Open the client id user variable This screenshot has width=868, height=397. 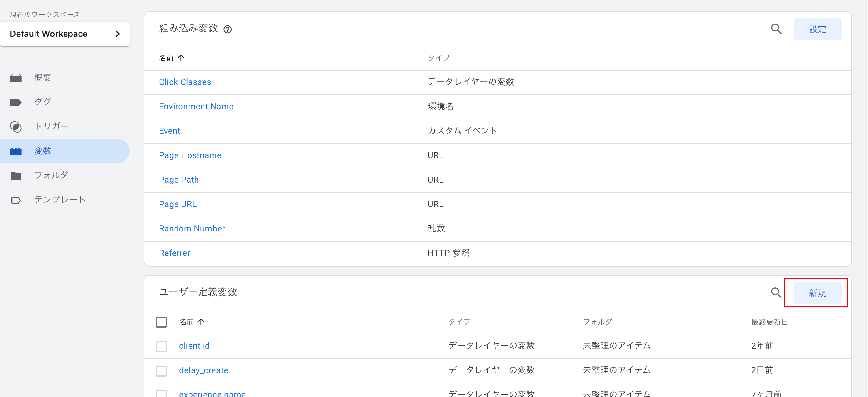coord(194,346)
